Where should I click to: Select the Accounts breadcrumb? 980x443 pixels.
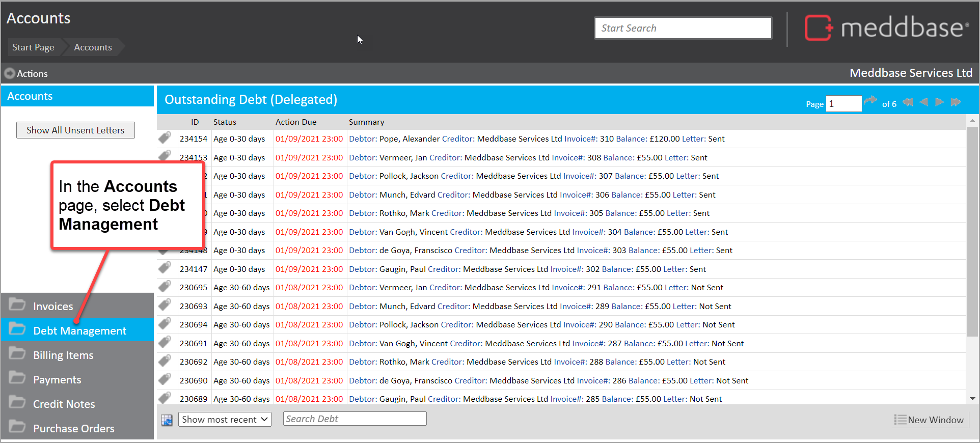(x=93, y=47)
